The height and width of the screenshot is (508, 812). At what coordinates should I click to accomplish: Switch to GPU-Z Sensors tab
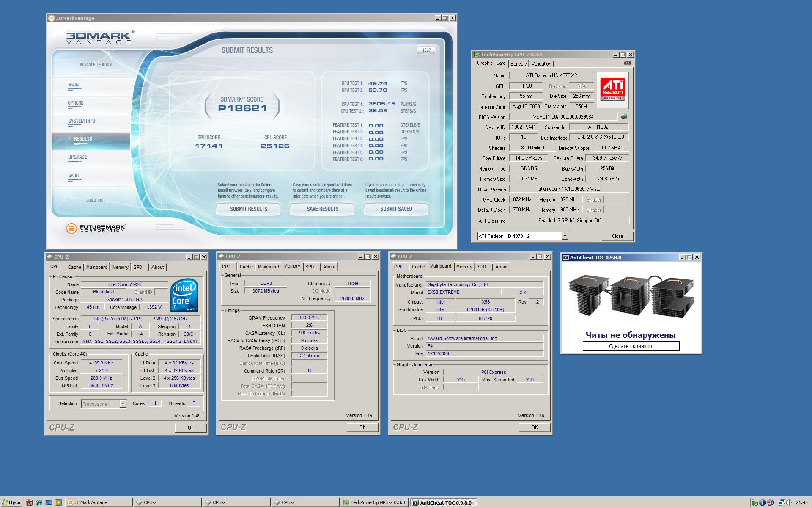tap(518, 64)
